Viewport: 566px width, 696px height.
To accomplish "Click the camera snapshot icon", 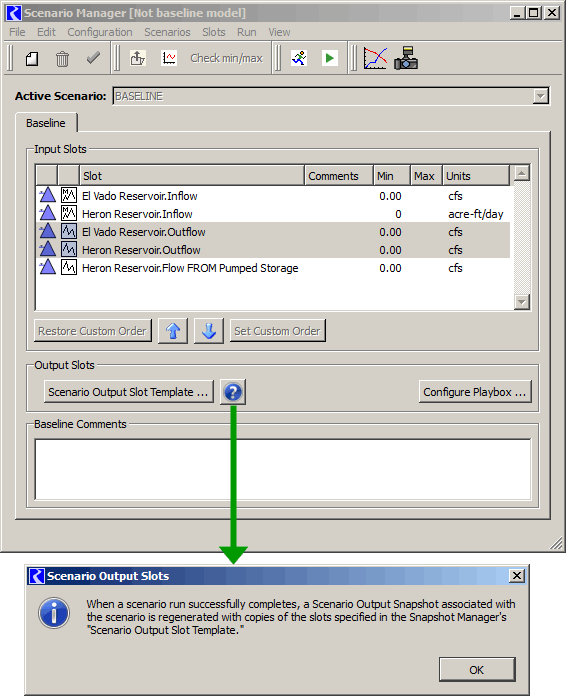I will pos(406,58).
